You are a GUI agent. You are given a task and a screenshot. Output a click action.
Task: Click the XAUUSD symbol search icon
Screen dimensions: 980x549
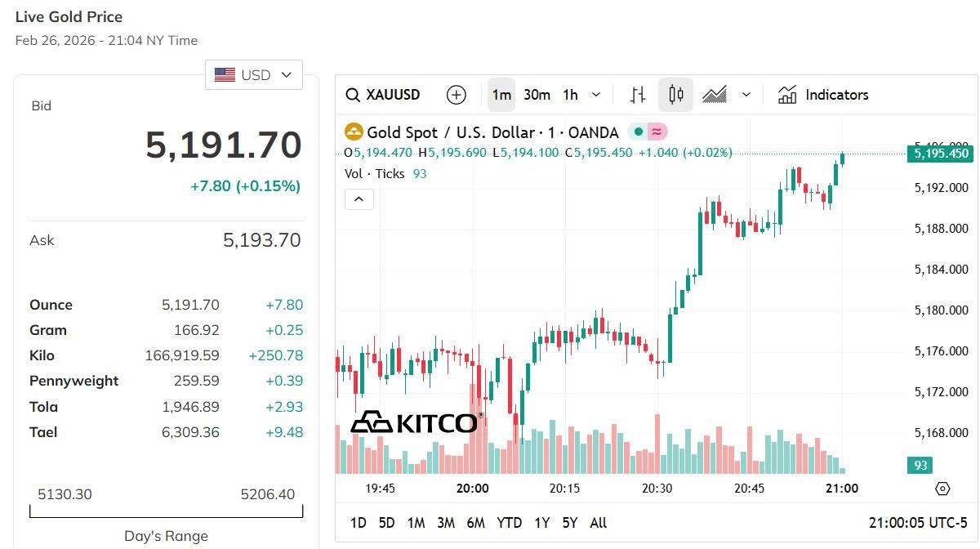coord(353,95)
